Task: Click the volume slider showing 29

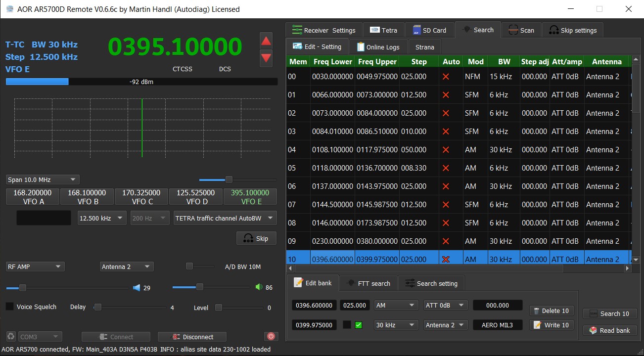Action: pos(67,287)
